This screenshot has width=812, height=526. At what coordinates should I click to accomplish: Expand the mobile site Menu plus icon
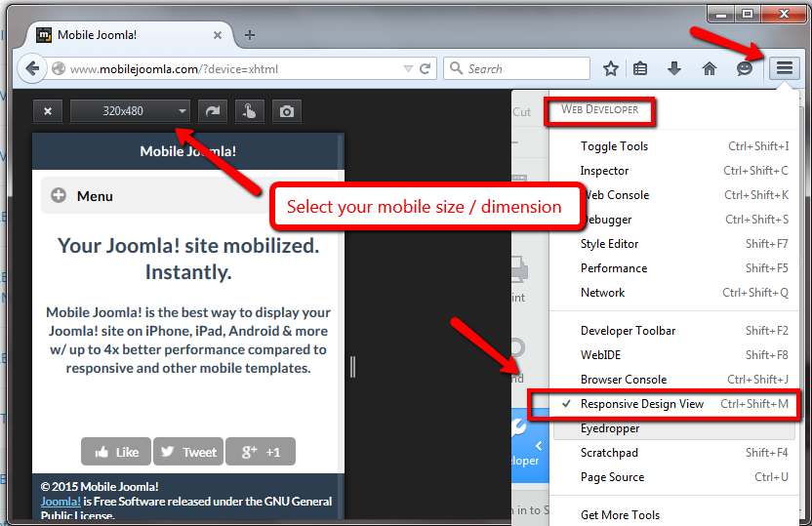(59, 195)
